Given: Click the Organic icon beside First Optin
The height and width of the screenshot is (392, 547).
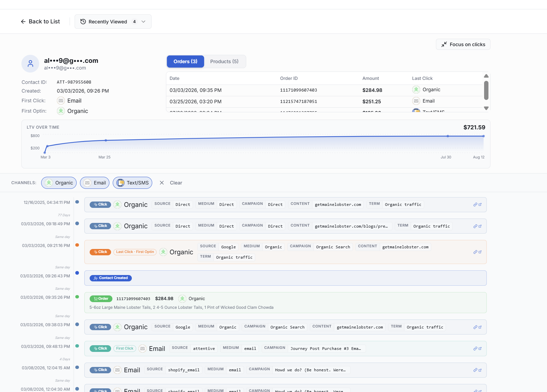Looking at the screenshot, I should click(61, 111).
